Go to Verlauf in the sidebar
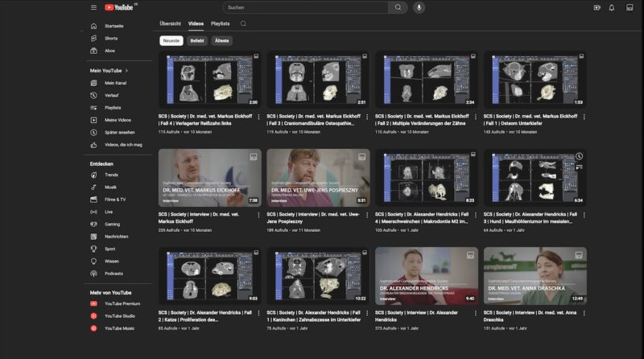This screenshot has width=644, height=359. (111, 95)
